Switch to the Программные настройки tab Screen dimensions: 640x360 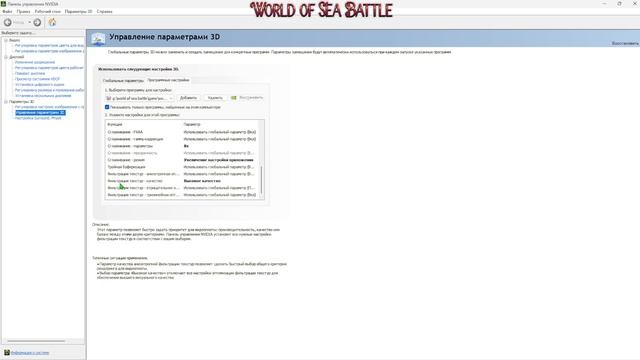point(168,80)
